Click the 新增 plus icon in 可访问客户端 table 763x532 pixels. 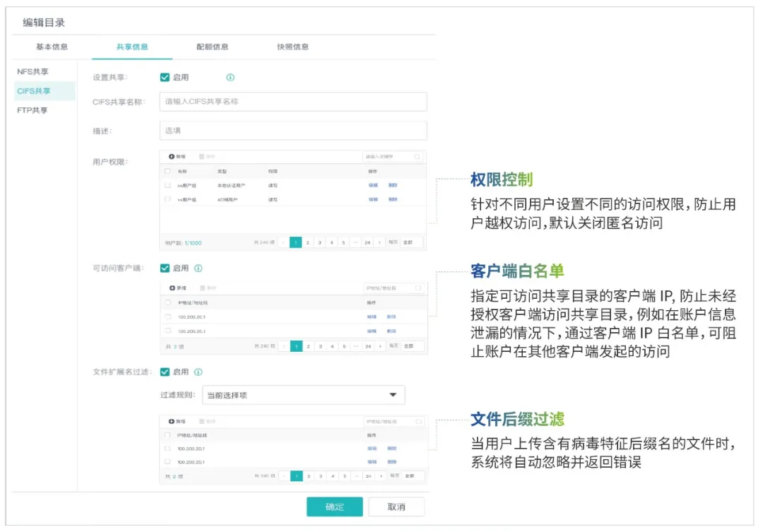(x=172, y=288)
